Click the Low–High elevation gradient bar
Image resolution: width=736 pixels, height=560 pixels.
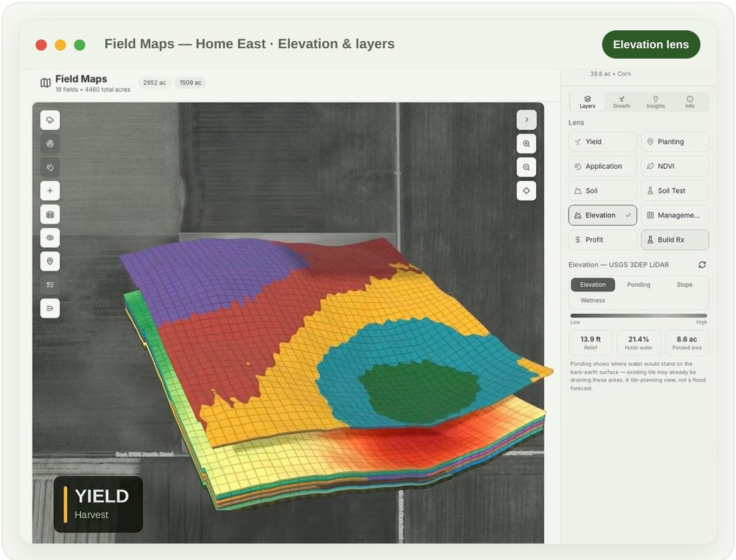click(x=639, y=315)
